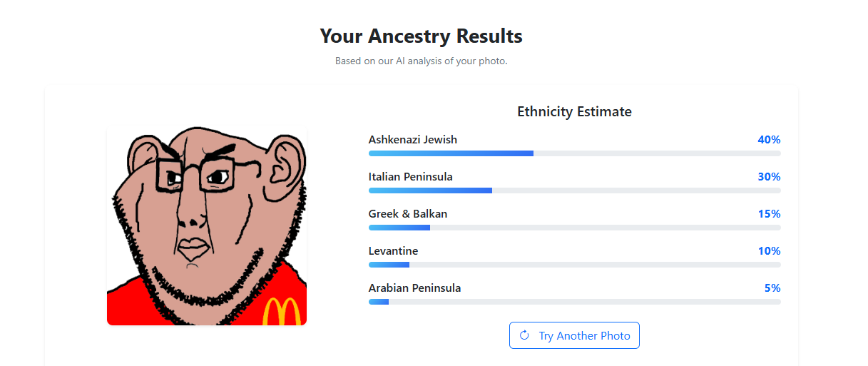Select the Greek & Balkan progress bar

click(x=574, y=228)
